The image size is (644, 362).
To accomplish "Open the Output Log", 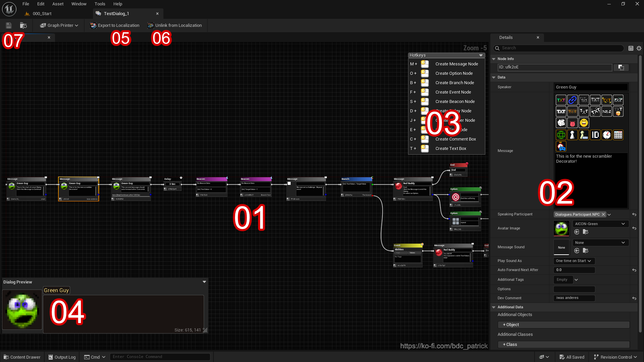I will (x=62, y=357).
